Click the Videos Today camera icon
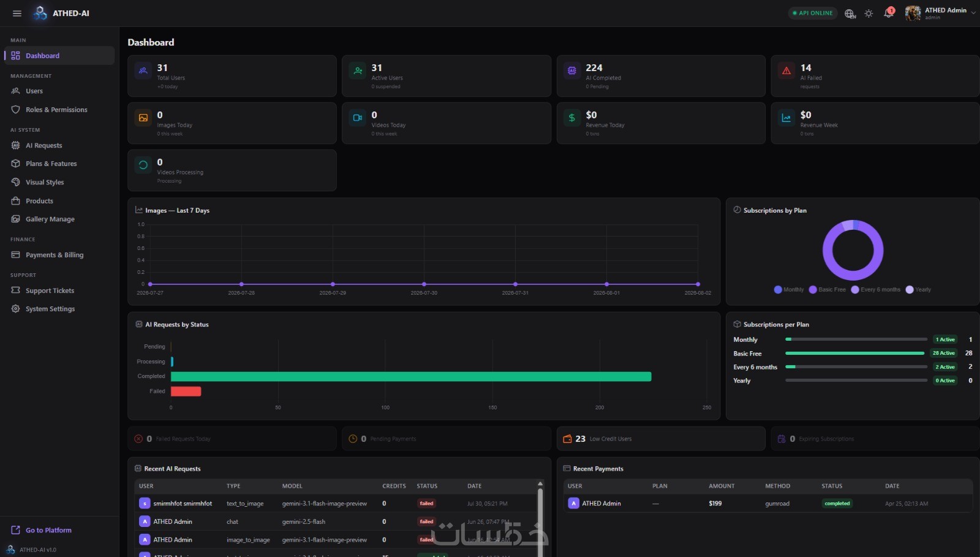The image size is (980, 557). (358, 118)
